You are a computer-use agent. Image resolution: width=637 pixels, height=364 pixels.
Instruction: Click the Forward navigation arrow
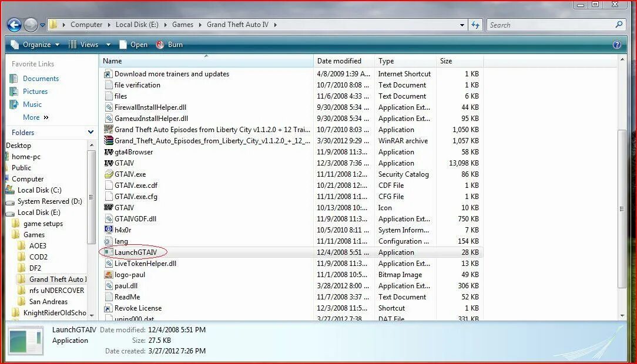coord(31,25)
